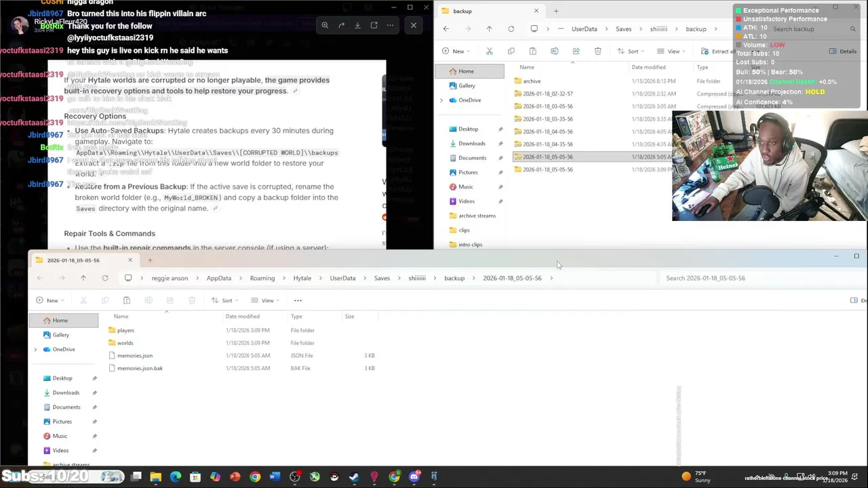Click Delete trash icon in backup window toolbar
The height and width of the screenshot is (488, 868).
point(597,52)
